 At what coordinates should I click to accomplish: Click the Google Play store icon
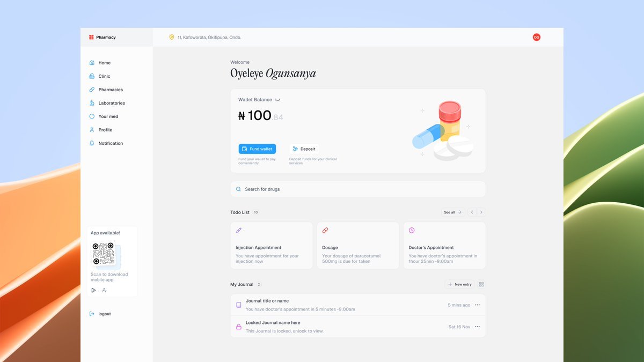click(x=93, y=290)
